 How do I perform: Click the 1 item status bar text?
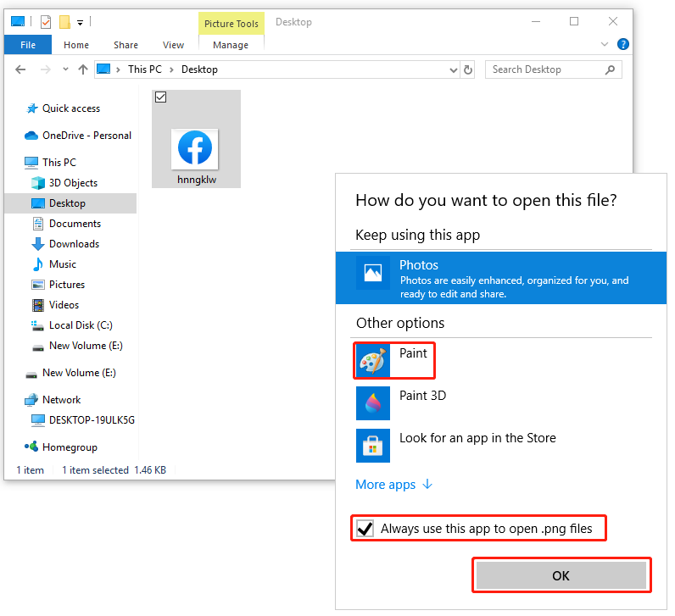tap(31, 470)
